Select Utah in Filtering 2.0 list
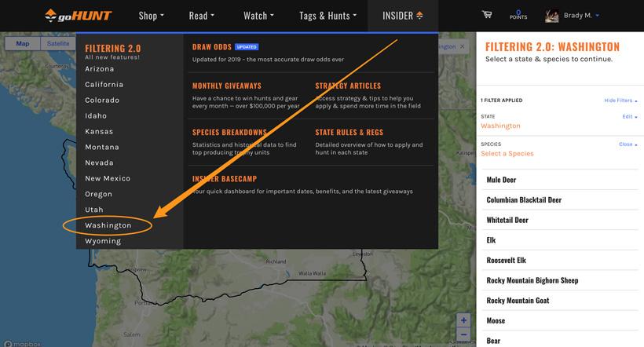The width and height of the screenshot is (644, 347). pos(94,210)
